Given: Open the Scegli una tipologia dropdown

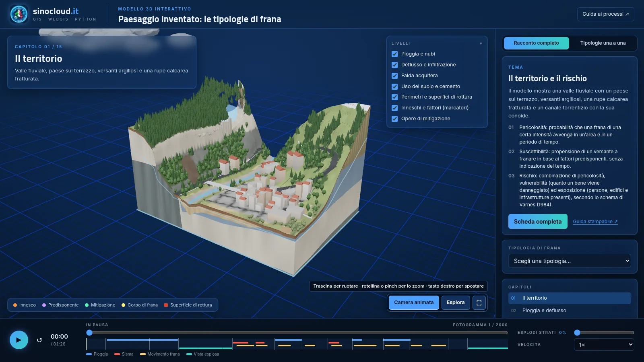Looking at the screenshot, I should (x=570, y=261).
